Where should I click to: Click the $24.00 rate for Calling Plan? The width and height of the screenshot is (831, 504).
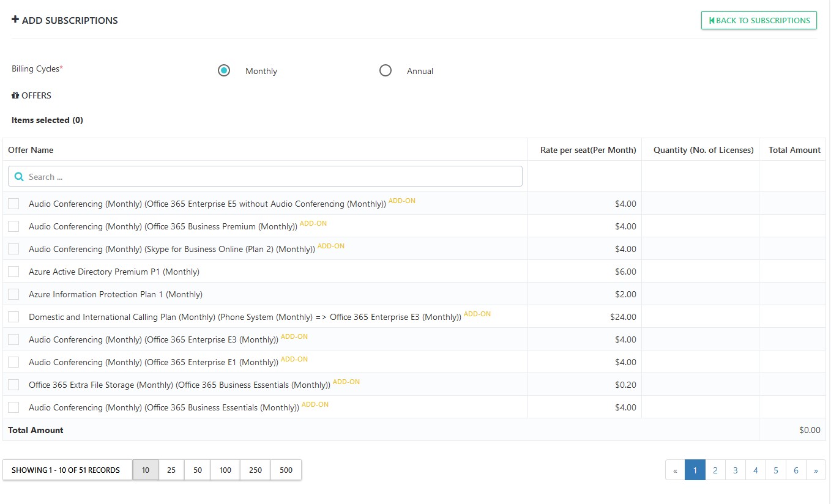623,317
